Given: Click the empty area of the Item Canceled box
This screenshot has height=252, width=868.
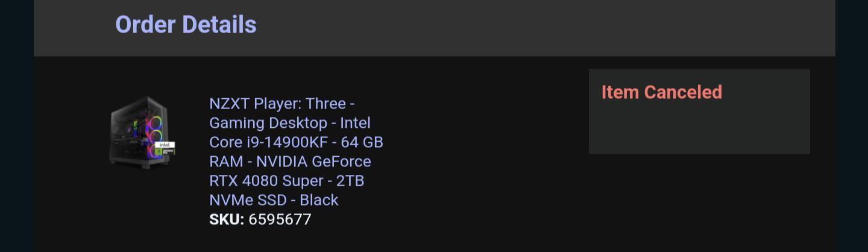Looking at the screenshot, I should pyautogui.click(x=699, y=130).
